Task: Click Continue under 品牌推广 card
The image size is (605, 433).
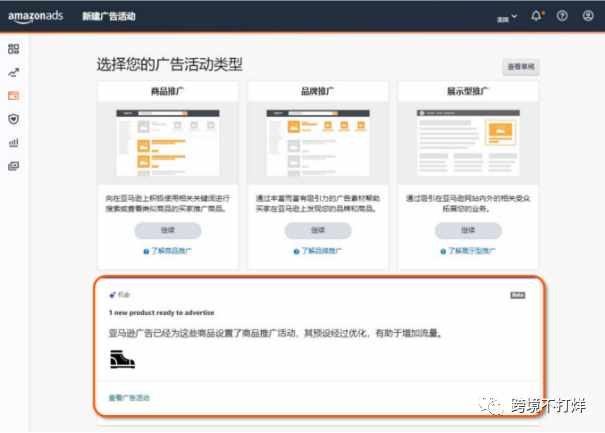Action: point(318,230)
